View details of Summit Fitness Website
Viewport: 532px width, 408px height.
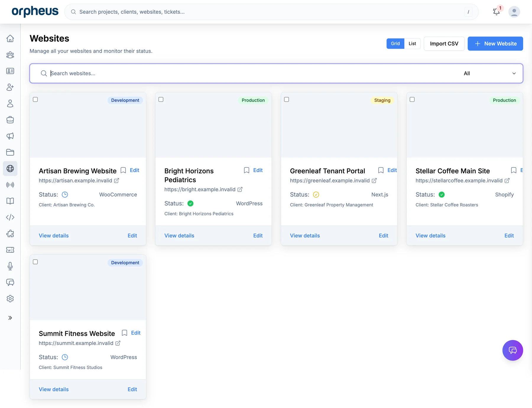[53, 389]
